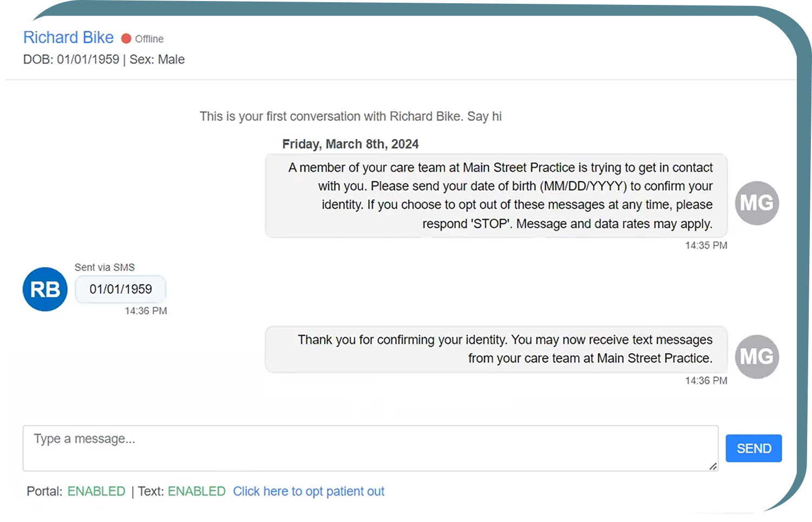
Task: Click the opt patient out link
Action: [x=309, y=491]
